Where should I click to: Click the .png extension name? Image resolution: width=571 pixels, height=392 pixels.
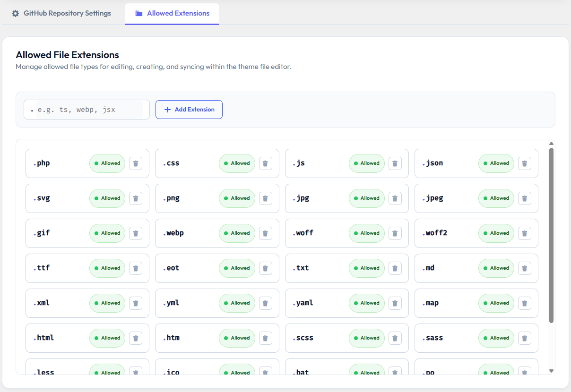pyautogui.click(x=171, y=198)
